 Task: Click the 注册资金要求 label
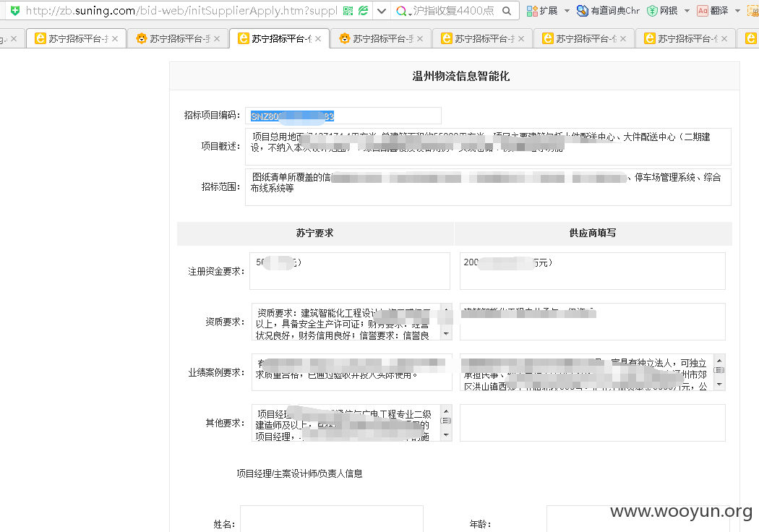coord(216,271)
